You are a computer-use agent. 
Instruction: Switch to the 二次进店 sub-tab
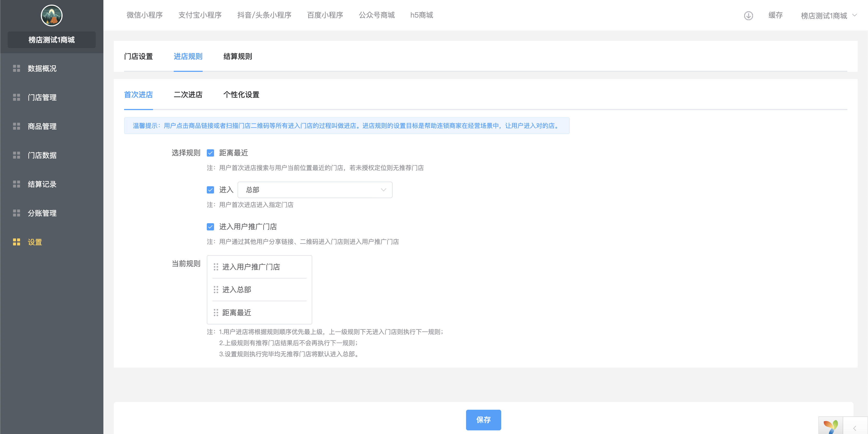coord(188,95)
